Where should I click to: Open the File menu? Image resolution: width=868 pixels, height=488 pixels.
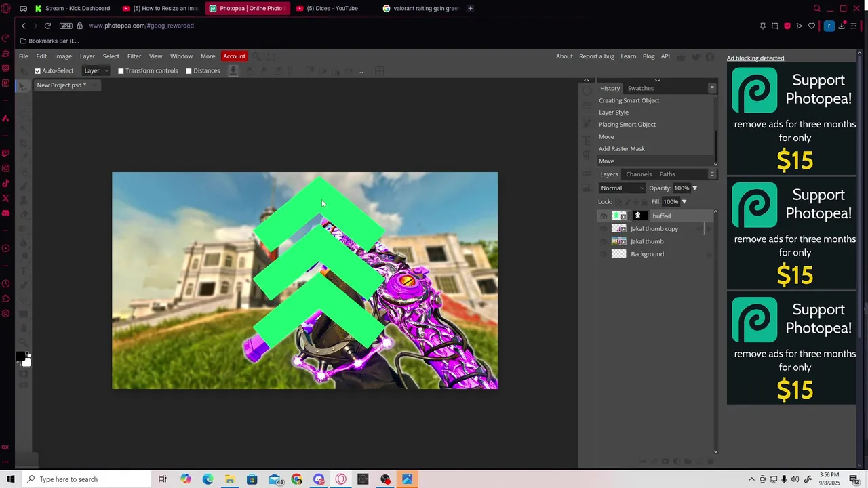pyautogui.click(x=24, y=56)
